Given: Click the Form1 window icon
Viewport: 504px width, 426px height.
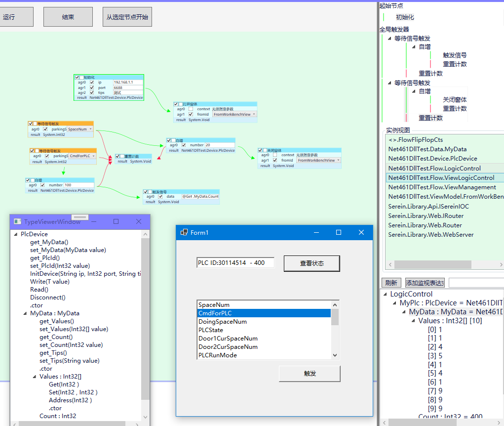Looking at the screenshot, I should pyautogui.click(x=184, y=232).
